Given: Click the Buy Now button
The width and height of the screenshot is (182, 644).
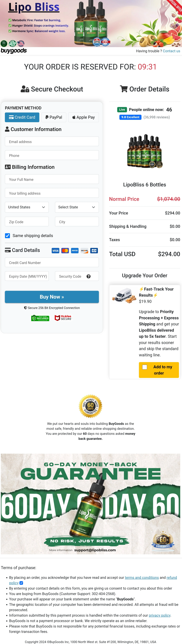Looking at the screenshot, I should (x=52, y=297).
